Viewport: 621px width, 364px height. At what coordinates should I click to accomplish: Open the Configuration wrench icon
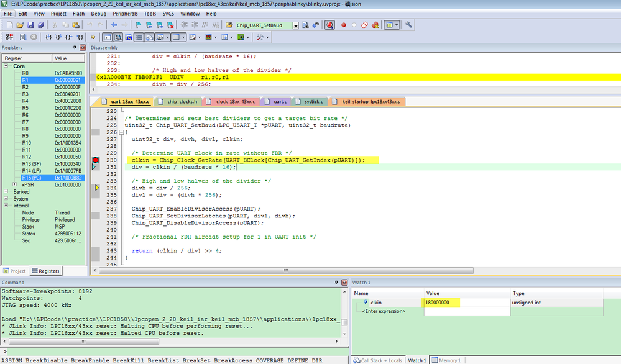point(408,25)
